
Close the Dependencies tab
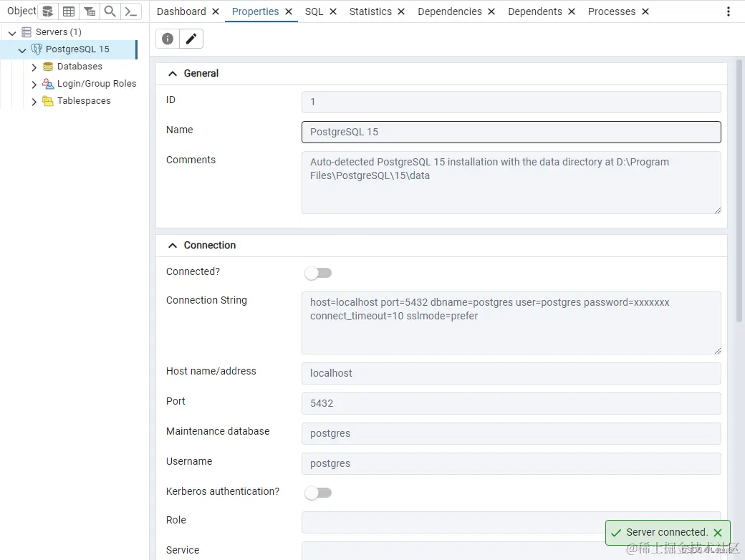pyautogui.click(x=491, y=11)
